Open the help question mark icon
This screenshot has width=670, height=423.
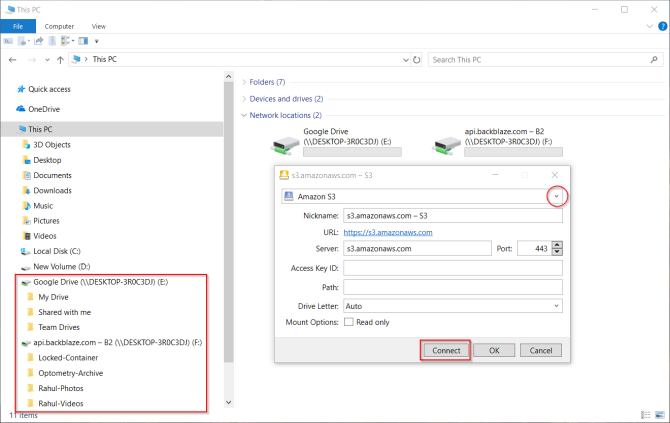pyautogui.click(x=662, y=26)
